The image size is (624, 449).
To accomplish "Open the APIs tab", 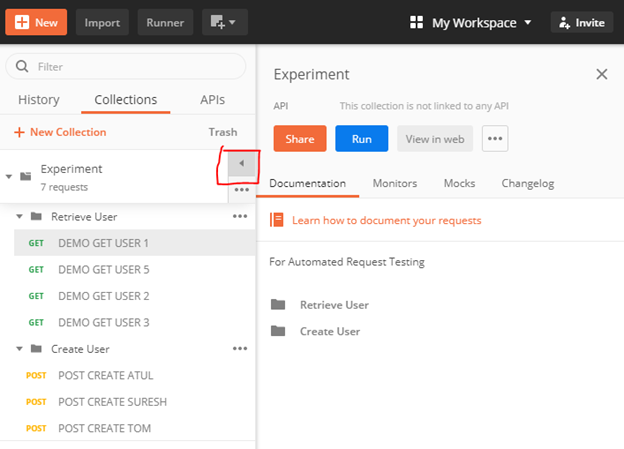I will coord(212,100).
